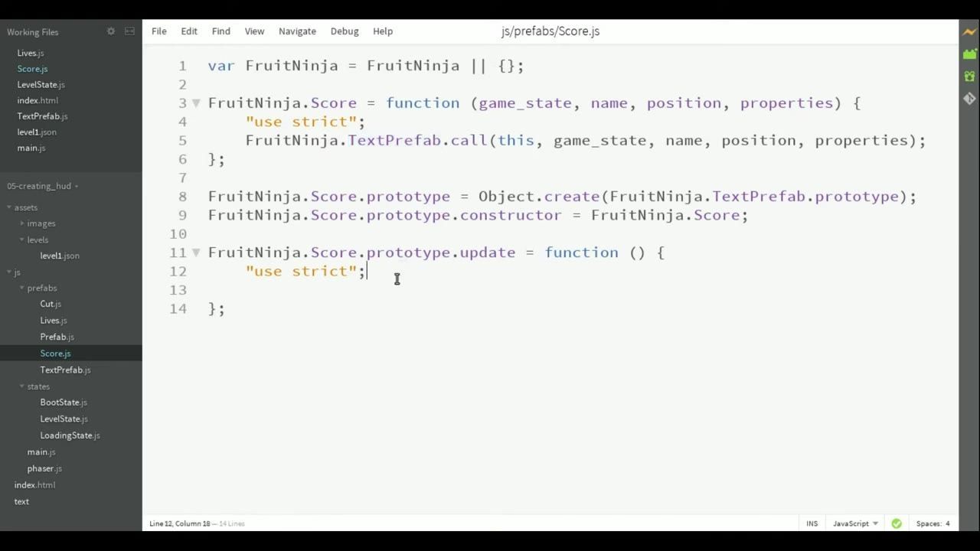Select index.html in Working Files
The width and height of the screenshot is (980, 551).
38,100
